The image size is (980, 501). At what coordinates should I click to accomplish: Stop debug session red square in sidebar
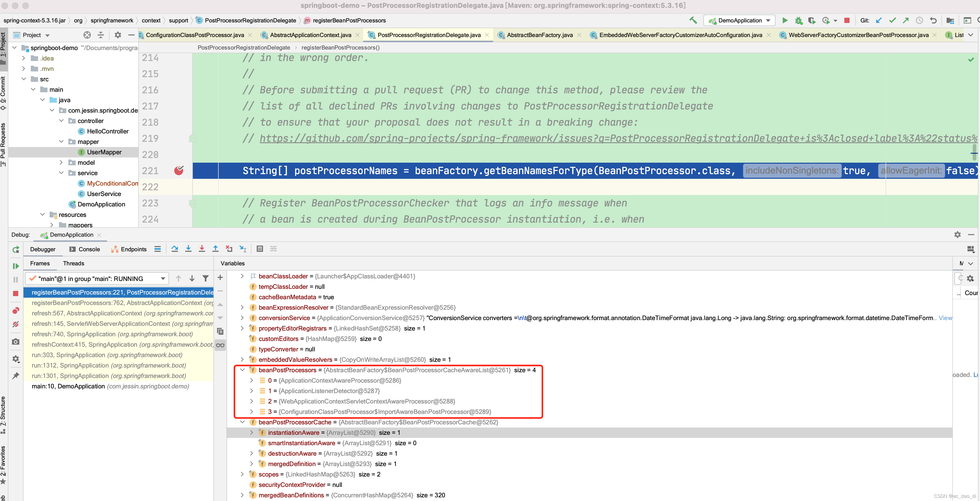(16, 294)
